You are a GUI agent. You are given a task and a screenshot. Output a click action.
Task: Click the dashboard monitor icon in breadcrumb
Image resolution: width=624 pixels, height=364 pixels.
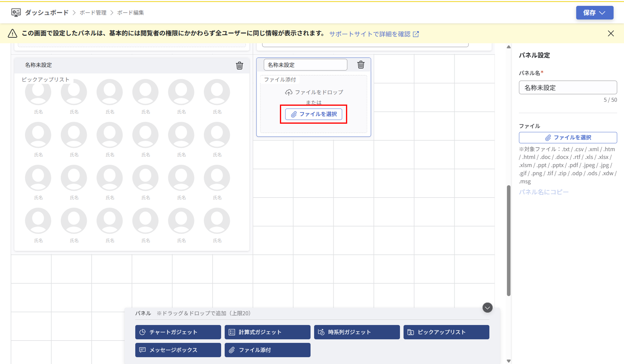pos(16,13)
